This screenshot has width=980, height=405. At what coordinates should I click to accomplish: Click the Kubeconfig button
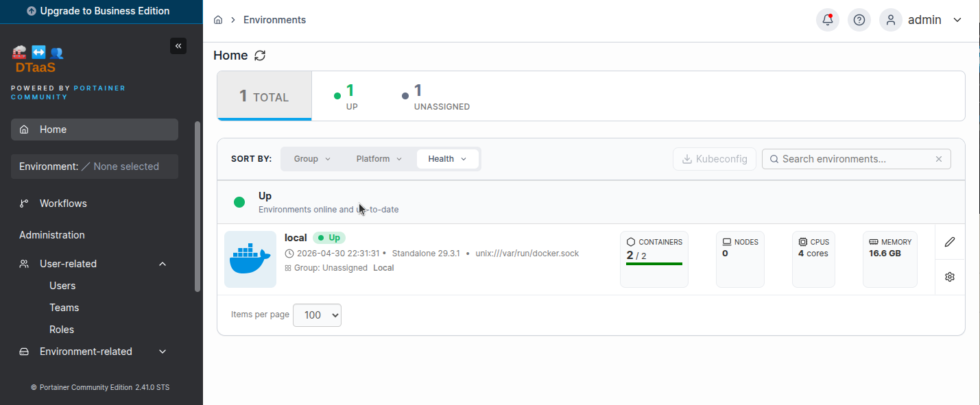(x=715, y=159)
